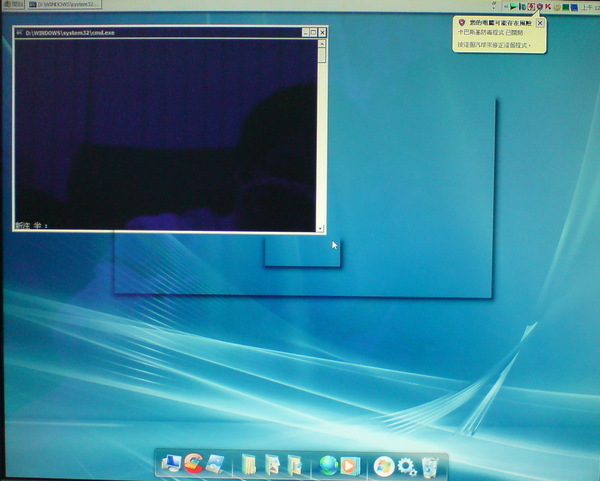Open the cmd.exe window system menu icon
This screenshot has width=600, height=481.
20,33
